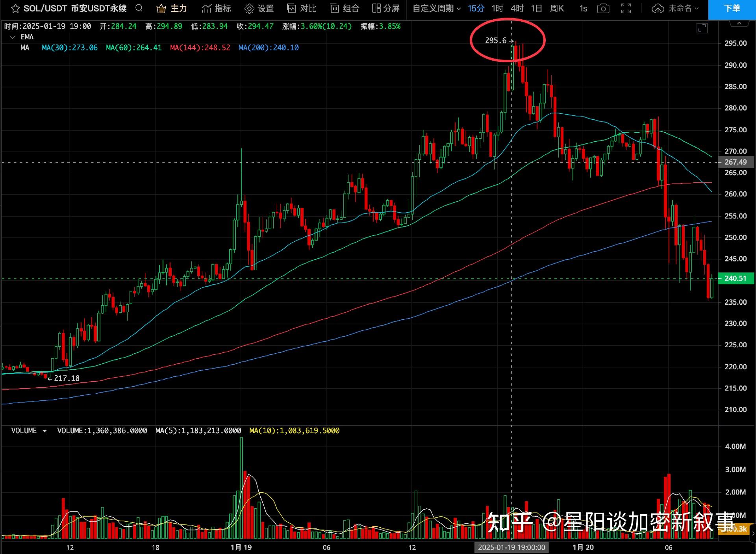Viewport: 756px width, 554px height.
Task: Select 1时 timeframe
Action: pos(497,8)
